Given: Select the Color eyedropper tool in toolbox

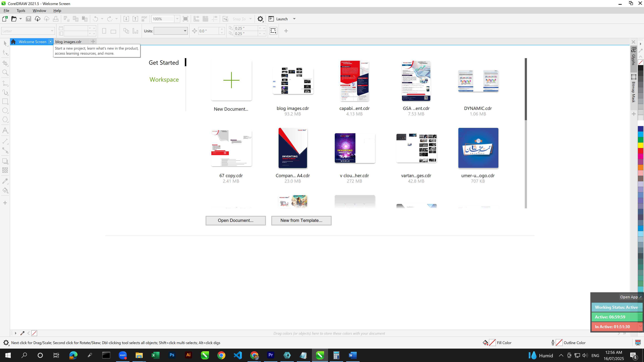Looking at the screenshot, I should pyautogui.click(x=5, y=181).
